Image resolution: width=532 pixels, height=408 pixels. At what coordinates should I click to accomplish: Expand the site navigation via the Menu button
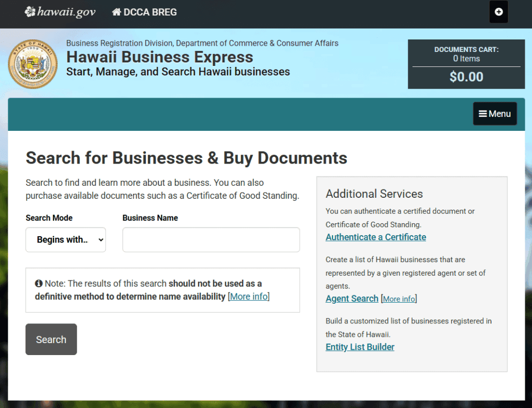tap(495, 113)
